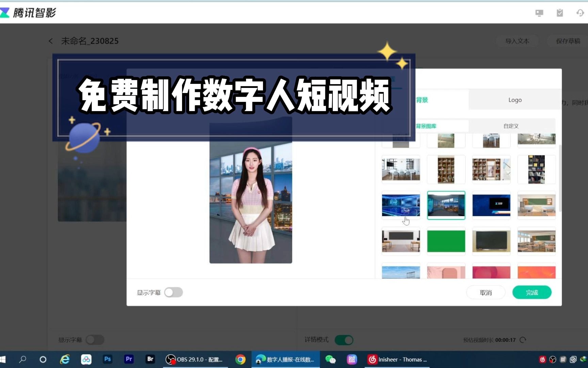Click the 腾讯智影 logo

(28, 13)
